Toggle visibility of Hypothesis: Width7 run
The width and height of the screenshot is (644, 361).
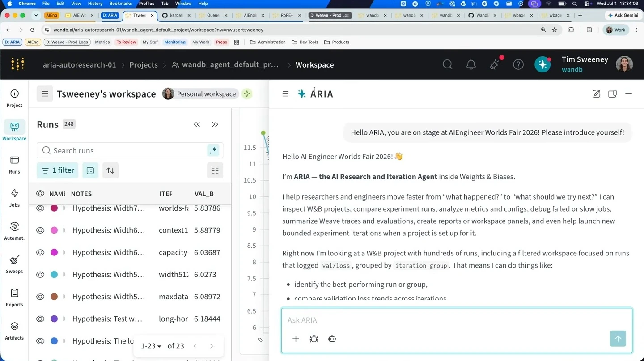(x=40, y=208)
